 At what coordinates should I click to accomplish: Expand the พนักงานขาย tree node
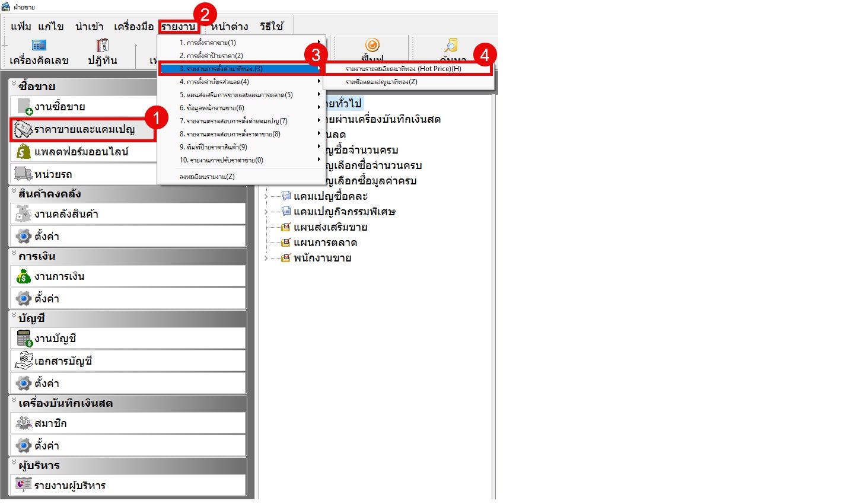click(x=266, y=258)
